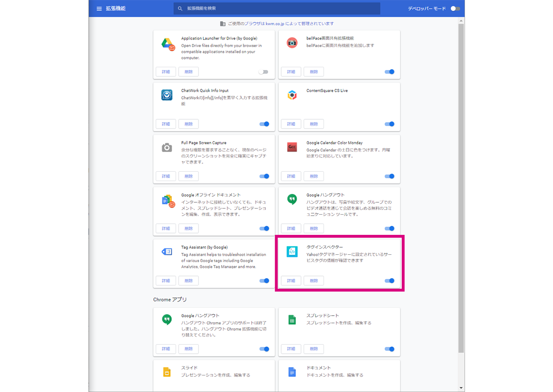Image resolution: width=553 pixels, height=392 pixels.
Task: Open the ブラウザは kwm.co.jp によって管理 link
Action: [x=290, y=23]
